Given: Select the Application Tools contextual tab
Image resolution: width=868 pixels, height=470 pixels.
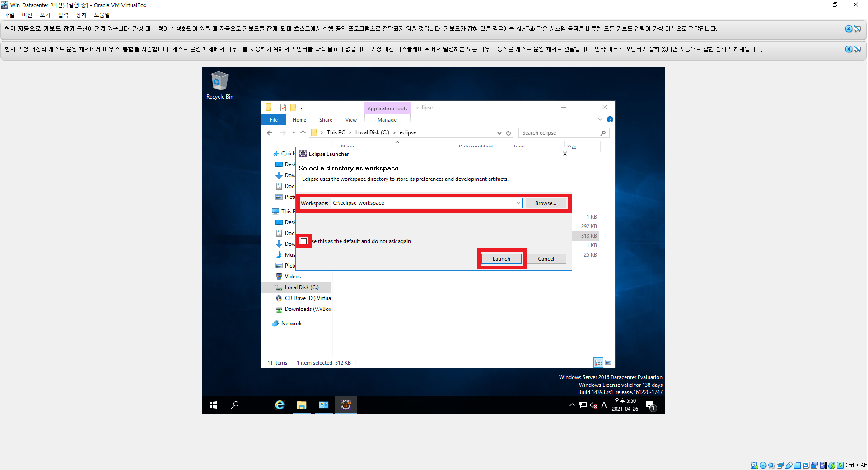Looking at the screenshot, I should (387, 108).
